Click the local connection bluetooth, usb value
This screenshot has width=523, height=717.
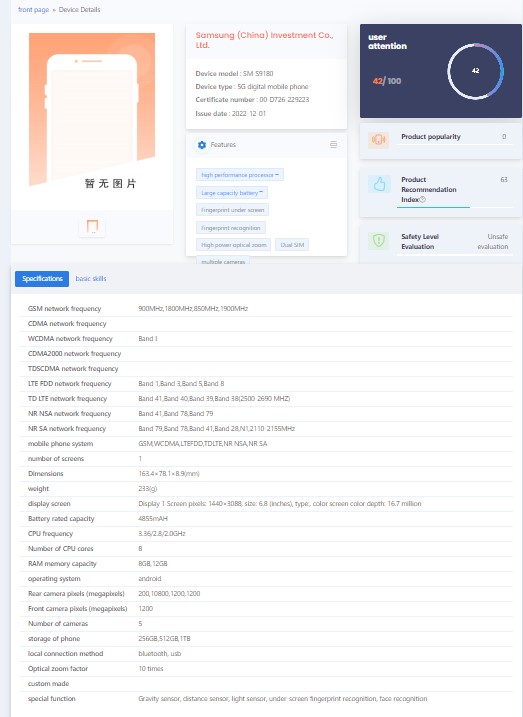tap(160, 654)
